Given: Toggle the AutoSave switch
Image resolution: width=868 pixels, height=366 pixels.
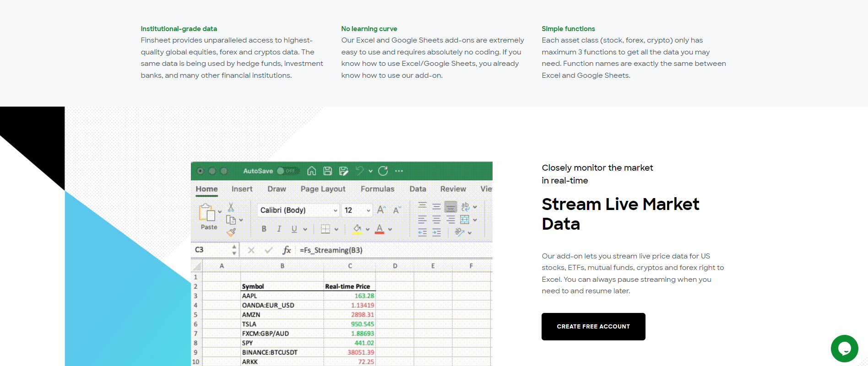Looking at the screenshot, I should pyautogui.click(x=288, y=171).
